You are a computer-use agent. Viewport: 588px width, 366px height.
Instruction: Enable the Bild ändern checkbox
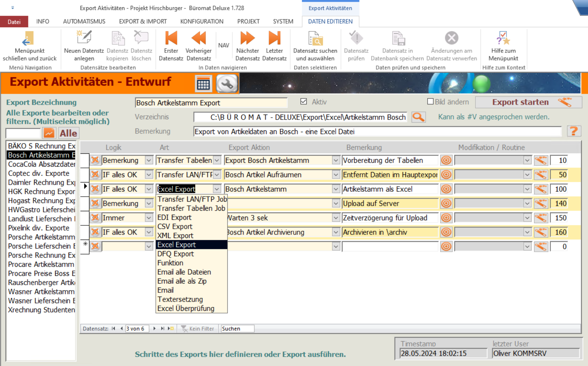point(430,102)
